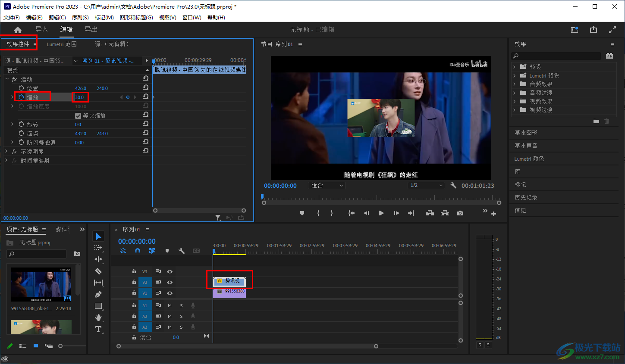
Task: Select the Razor tool in the tools panel
Action: click(98, 271)
